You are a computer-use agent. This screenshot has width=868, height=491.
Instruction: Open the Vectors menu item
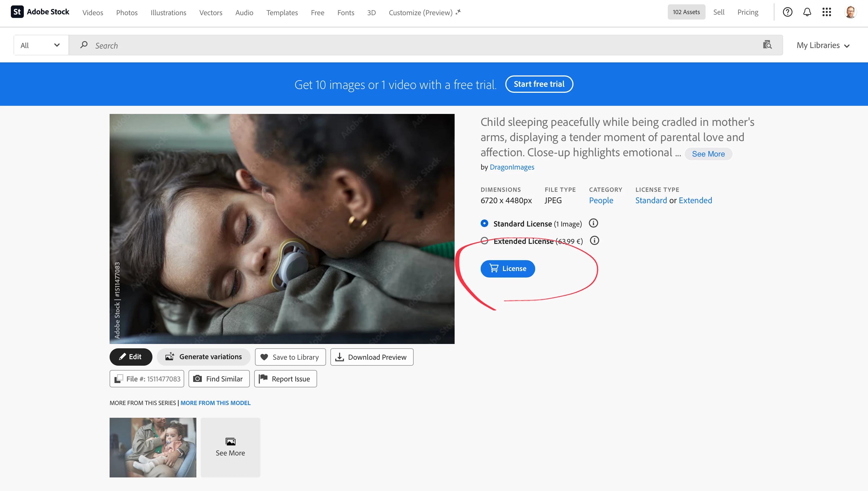click(211, 12)
